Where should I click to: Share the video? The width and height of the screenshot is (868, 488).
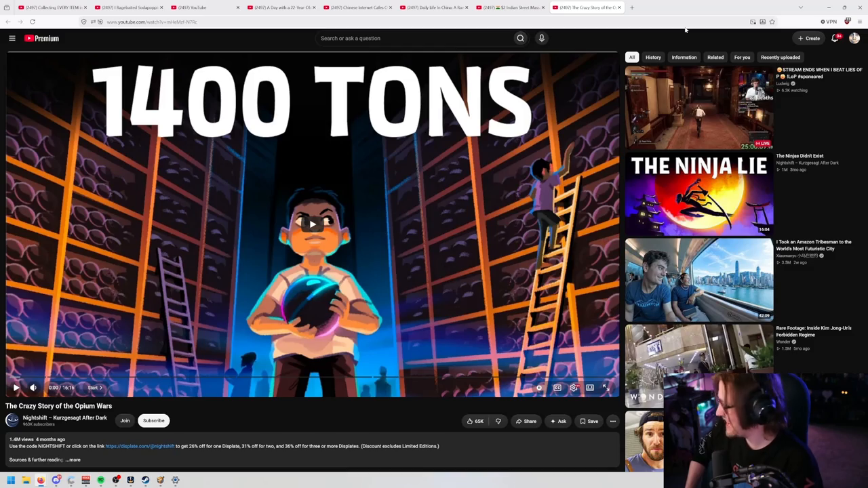(x=526, y=421)
